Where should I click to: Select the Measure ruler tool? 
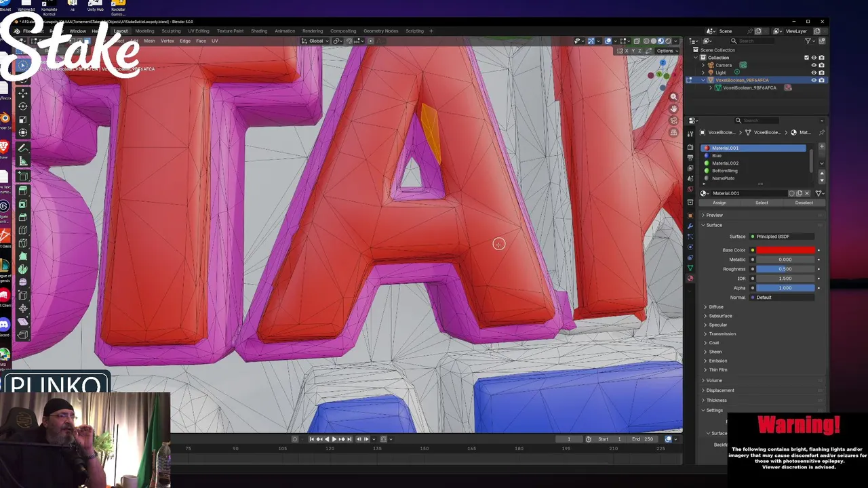pos(23,161)
